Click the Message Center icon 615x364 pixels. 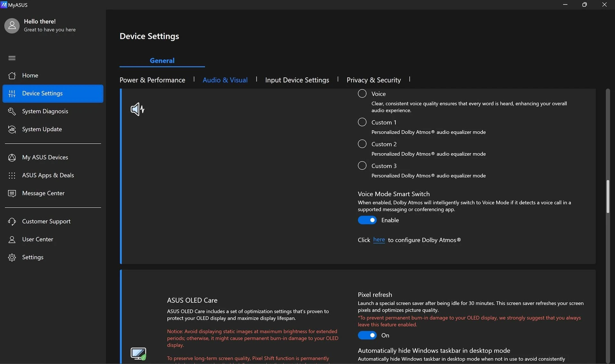[x=12, y=193]
